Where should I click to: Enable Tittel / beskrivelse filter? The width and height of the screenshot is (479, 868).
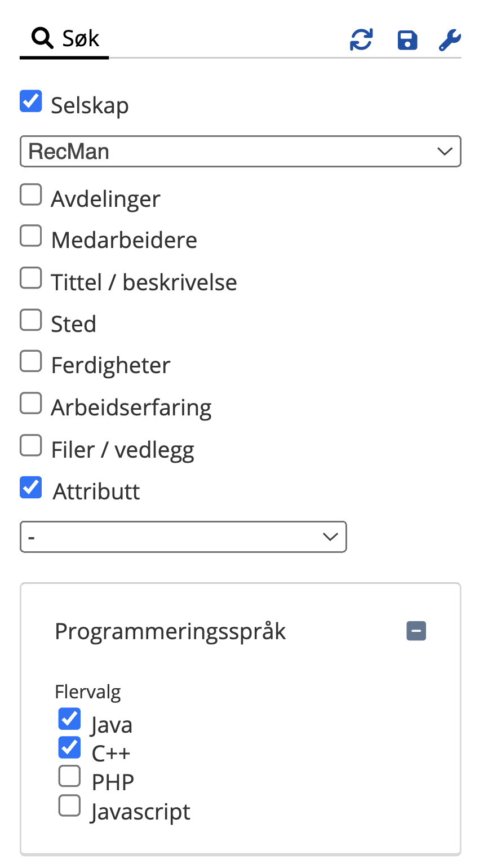pos(31,278)
